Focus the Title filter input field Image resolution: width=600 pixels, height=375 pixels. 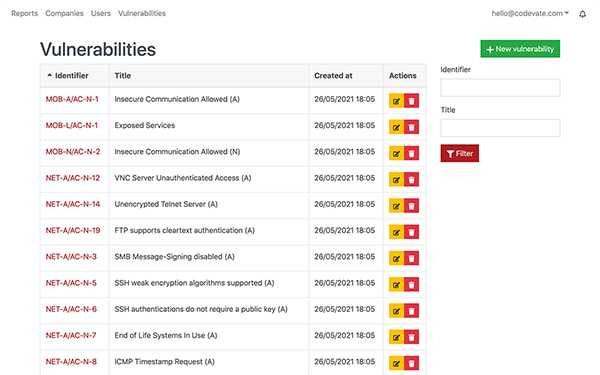coord(500,128)
